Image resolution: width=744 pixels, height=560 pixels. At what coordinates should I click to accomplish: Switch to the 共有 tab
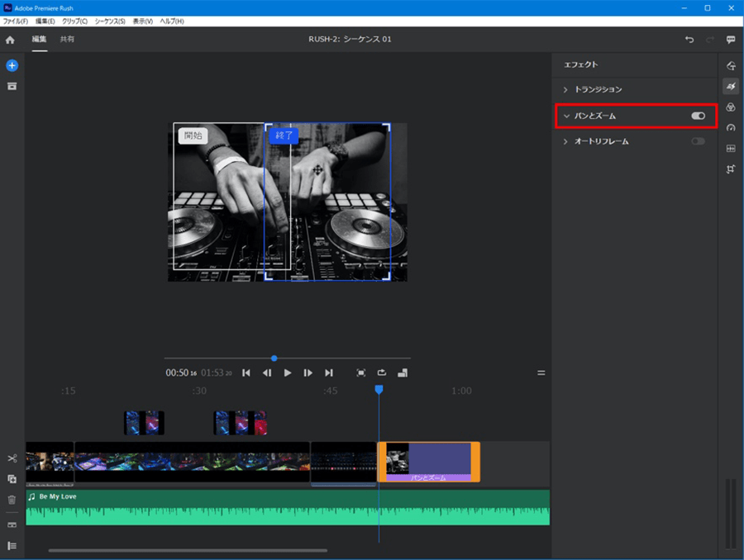coord(67,40)
